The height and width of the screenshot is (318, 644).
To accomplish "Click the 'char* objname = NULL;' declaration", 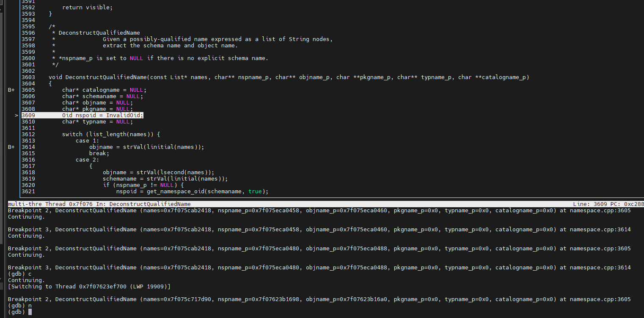I will pos(98,103).
